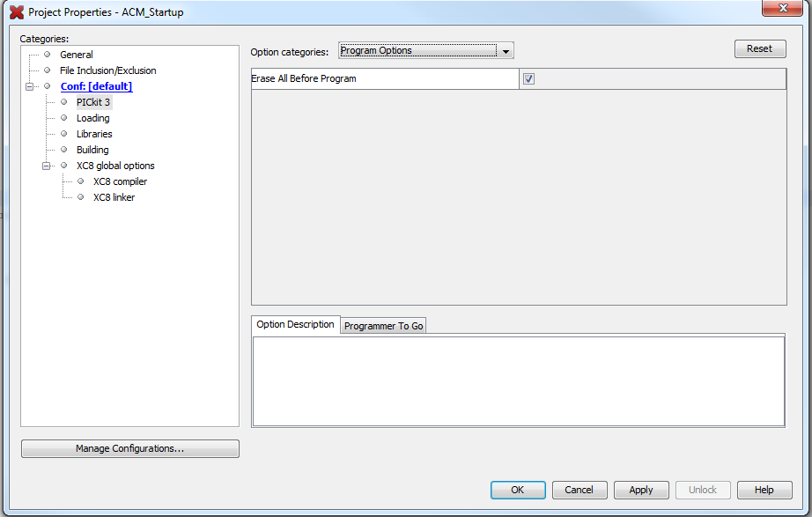This screenshot has width=812, height=517.
Task: Select PICkit 3 in categories tree
Action: point(93,102)
